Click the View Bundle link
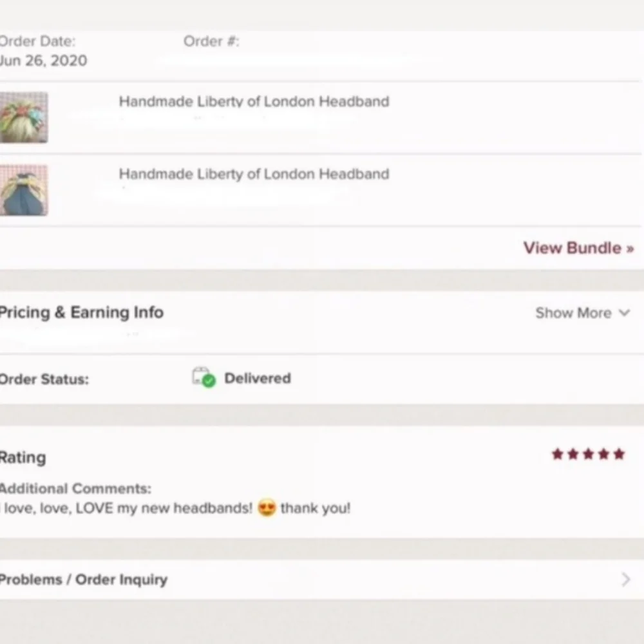This screenshot has width=644, height=644. (x=578, y=248)
